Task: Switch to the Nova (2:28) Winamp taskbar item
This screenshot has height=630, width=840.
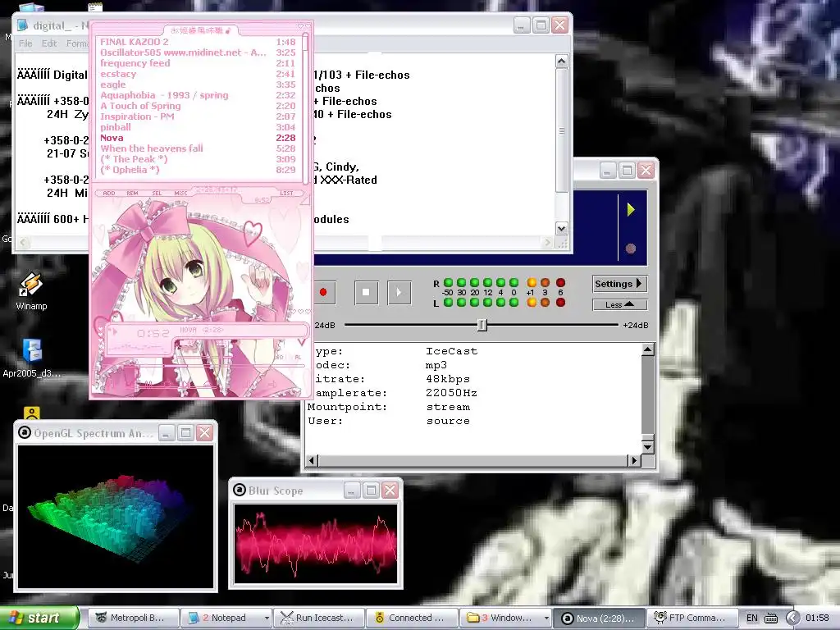Action: click(x=598, y=618)
